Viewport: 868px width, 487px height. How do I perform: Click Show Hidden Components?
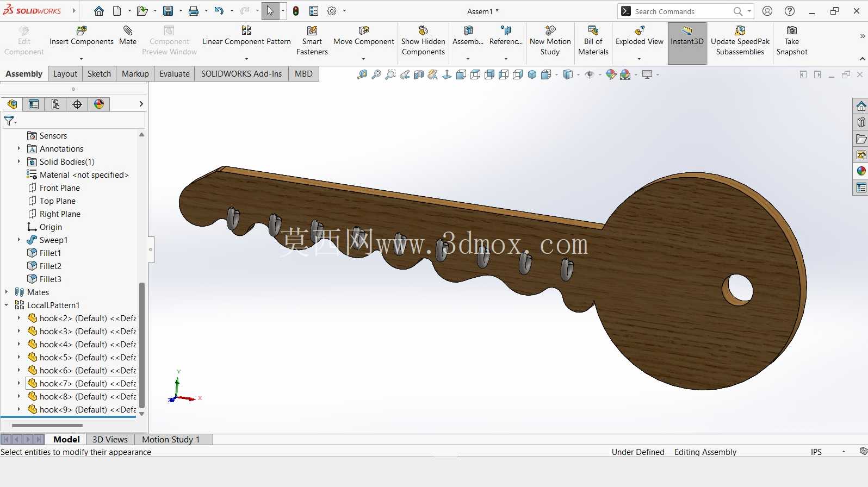pos(423,41)
